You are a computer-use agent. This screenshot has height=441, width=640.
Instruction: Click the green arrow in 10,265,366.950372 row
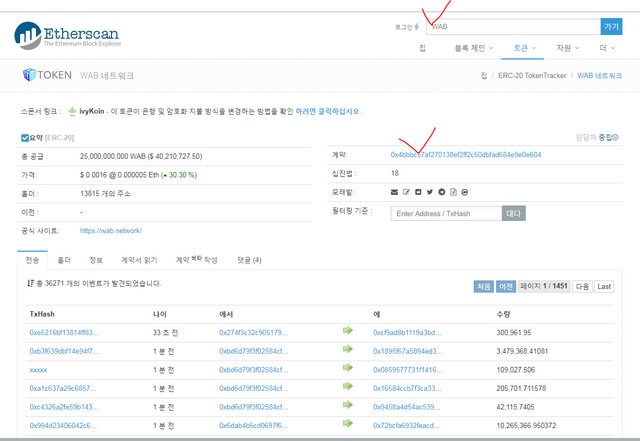(x=348, y=423)
